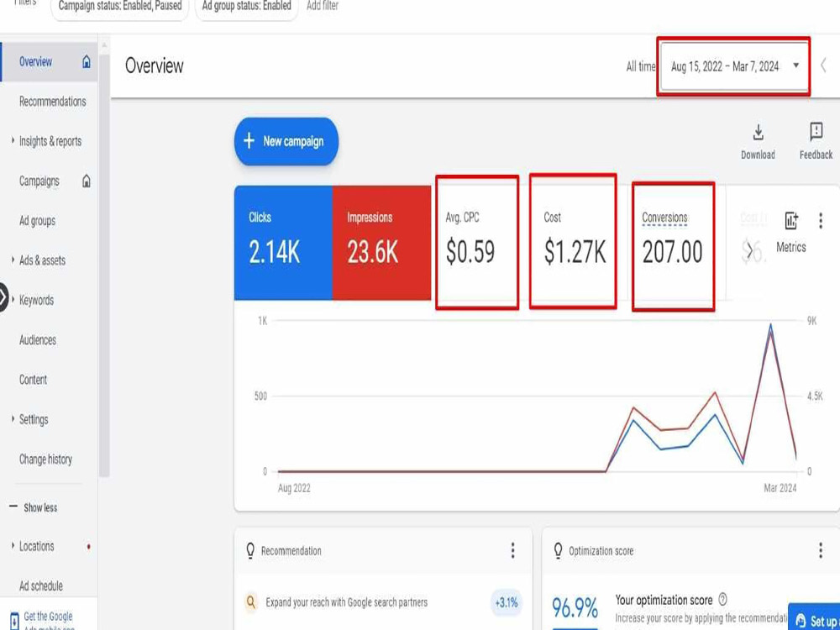
Task: Edit Campaign status filter chip
Action: pos(120,7)
